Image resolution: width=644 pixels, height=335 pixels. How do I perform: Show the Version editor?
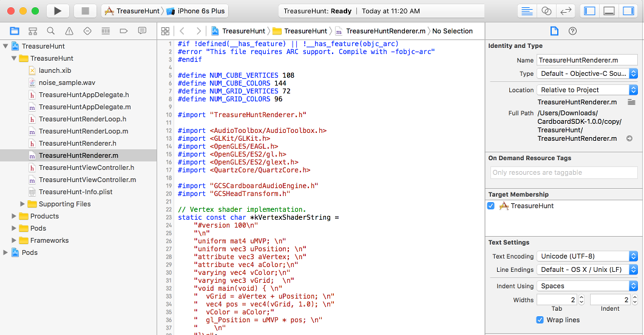(566, 11)
